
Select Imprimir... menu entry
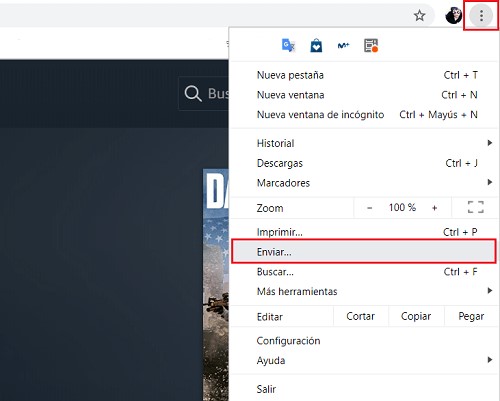pyautogui.click(x=364, y=232)
